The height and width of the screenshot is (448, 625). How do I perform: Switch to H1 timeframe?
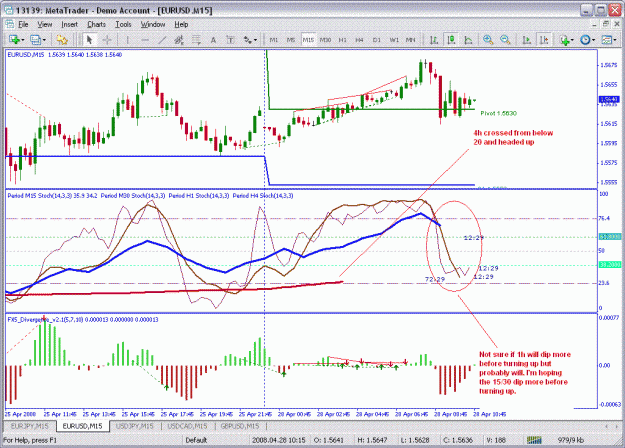[x=342, y=40]
